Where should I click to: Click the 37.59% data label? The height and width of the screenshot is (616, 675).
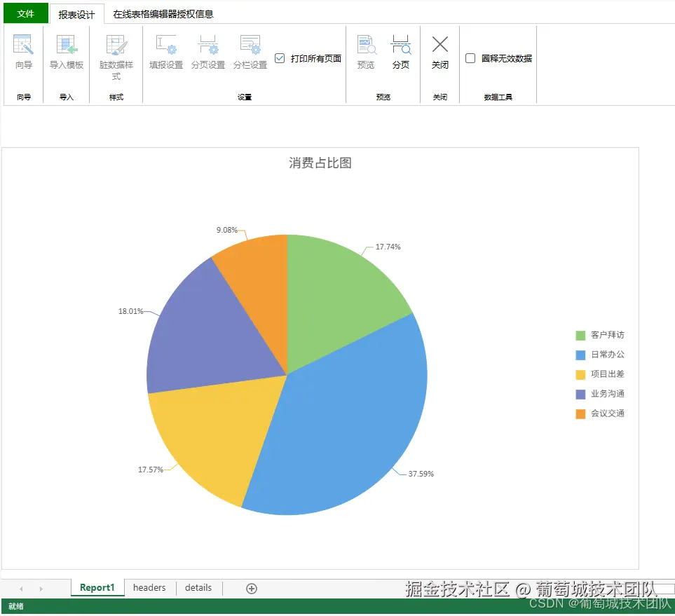pos(421,474)
